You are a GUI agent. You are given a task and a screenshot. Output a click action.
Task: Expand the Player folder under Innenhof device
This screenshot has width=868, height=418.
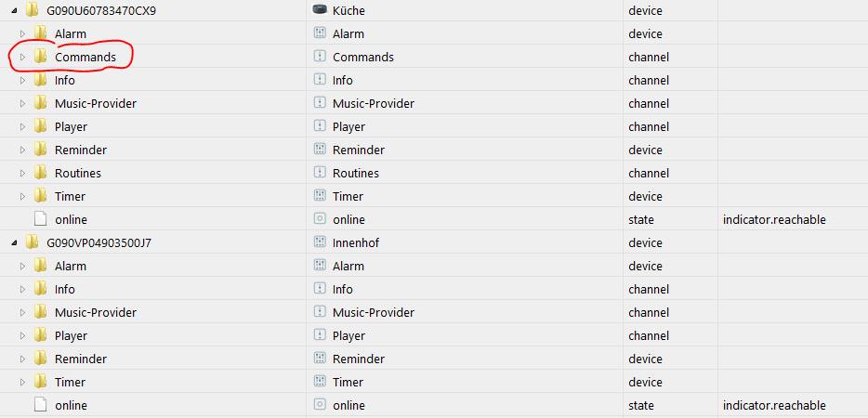coord(23,335)
